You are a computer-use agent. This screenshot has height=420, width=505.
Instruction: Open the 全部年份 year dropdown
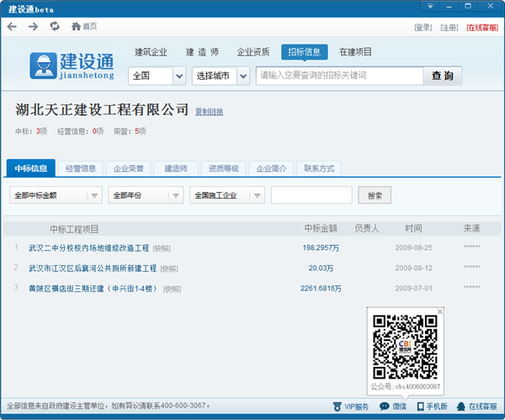click(x=176, y=195)
